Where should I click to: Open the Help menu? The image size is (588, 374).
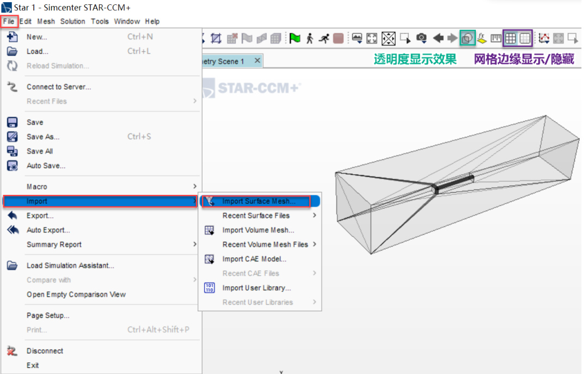pos(152,21)
